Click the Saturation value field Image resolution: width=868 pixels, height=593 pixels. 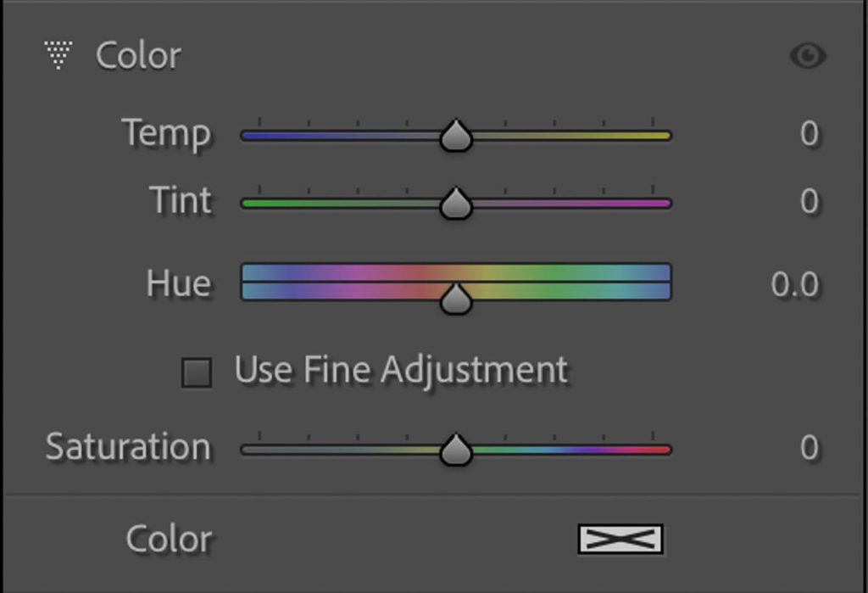[809, 447]
